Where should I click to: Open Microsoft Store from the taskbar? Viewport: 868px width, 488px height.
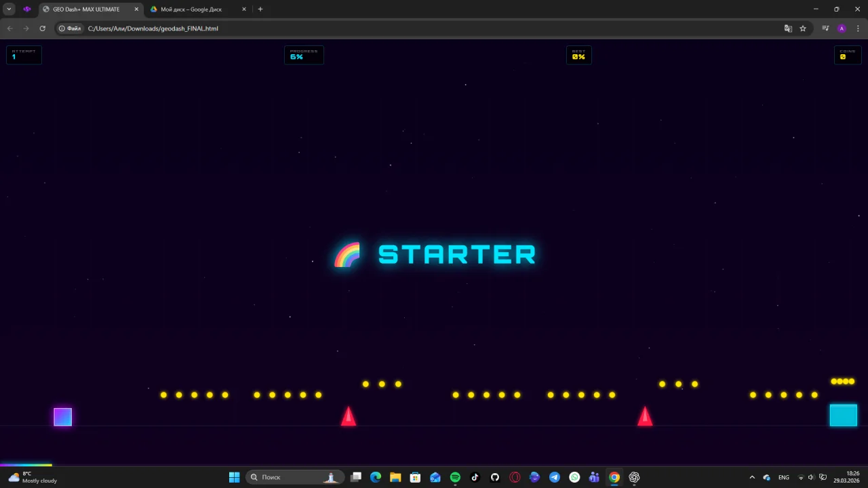[x=415, y=477]
